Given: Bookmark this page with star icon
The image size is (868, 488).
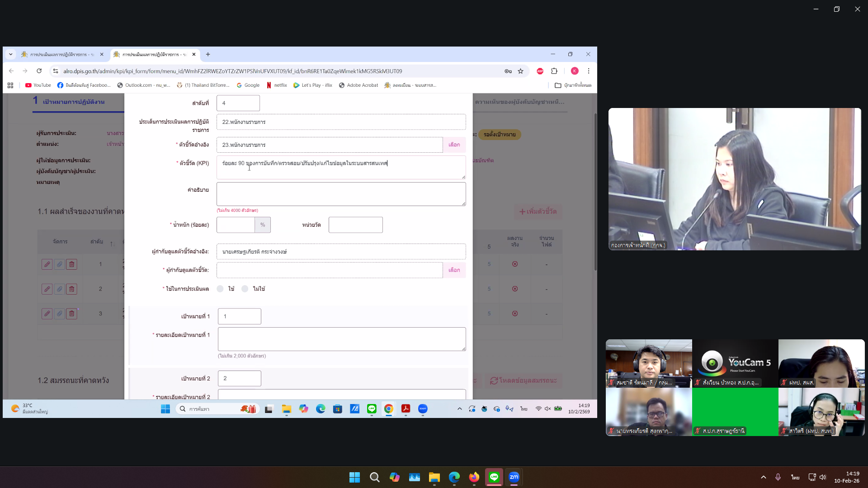Looking at the screenshot, I should coord(521,71).
